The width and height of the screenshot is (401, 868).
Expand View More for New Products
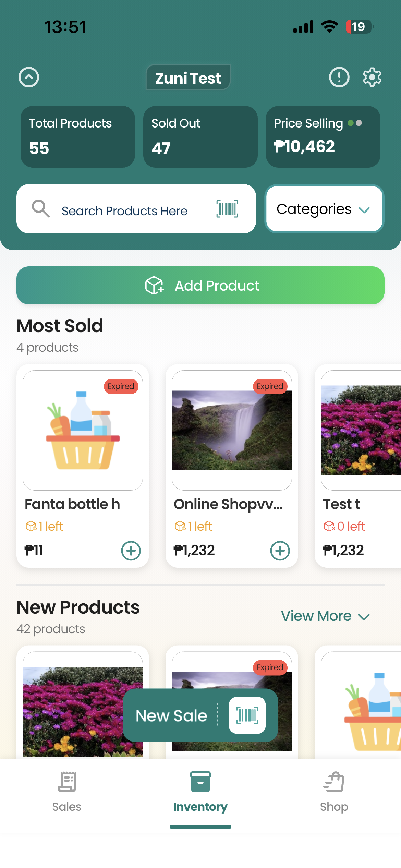tap(325, 616)
